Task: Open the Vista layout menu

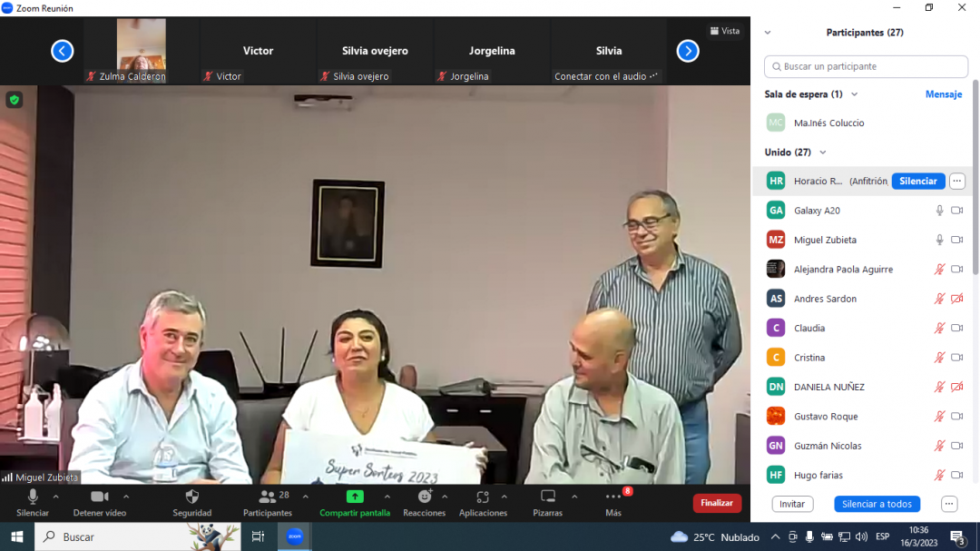Action: point(724,31)
